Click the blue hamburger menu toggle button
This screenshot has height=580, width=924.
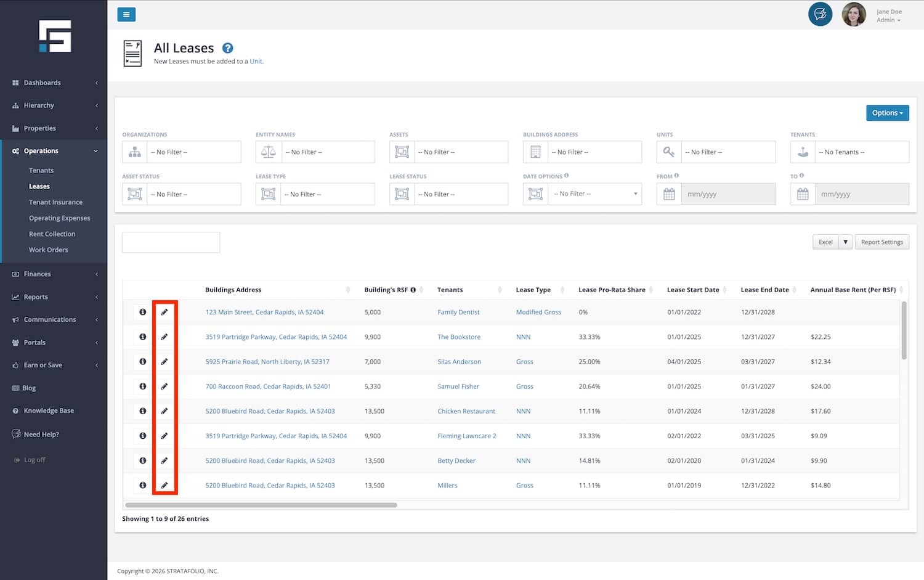[x=126, y=15]
